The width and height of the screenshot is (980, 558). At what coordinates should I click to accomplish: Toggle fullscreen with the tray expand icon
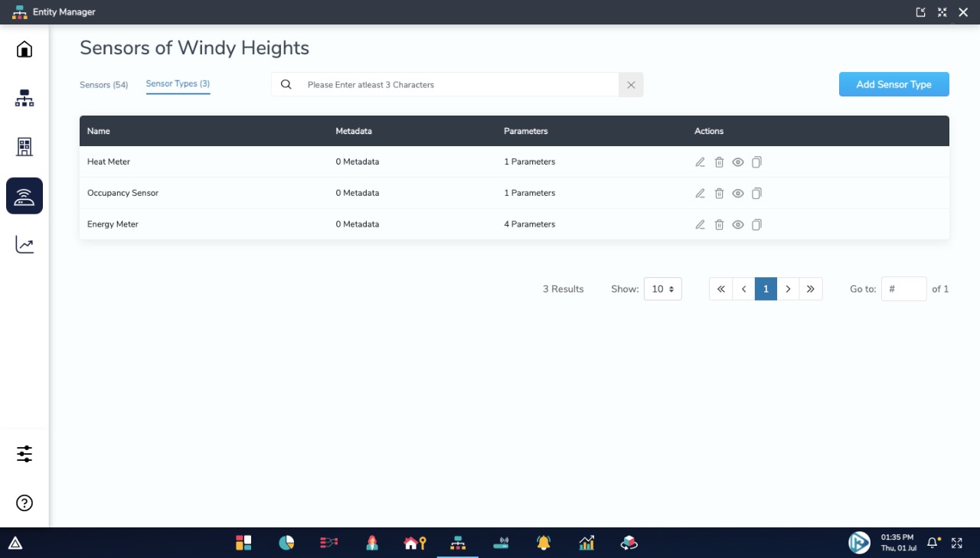pos(957,543)
